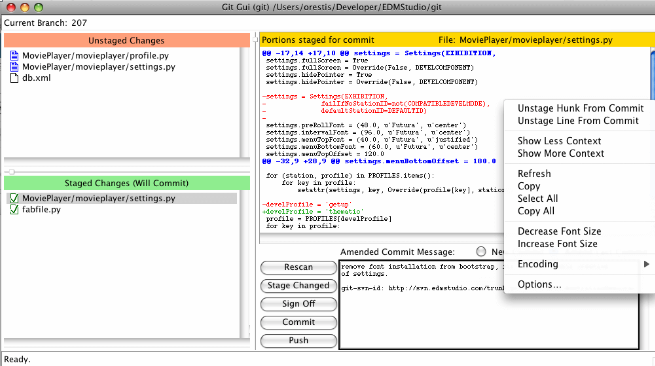
Task: Click the Sign Off button
Action: [298, 304]
